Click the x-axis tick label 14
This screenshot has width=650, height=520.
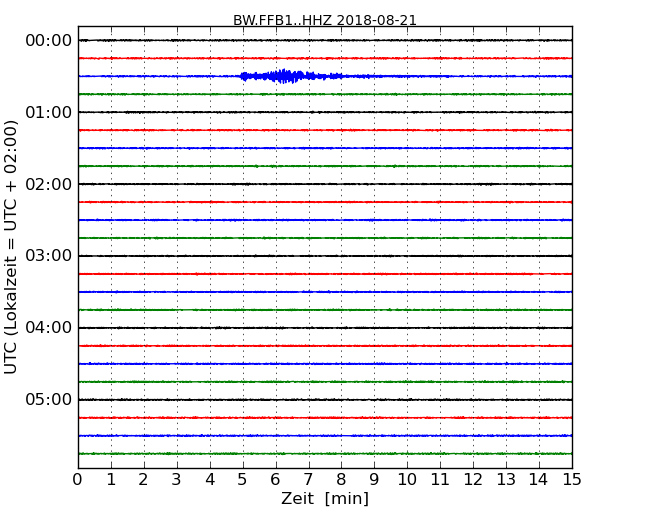pyautogui.click(x=538, y=480)
